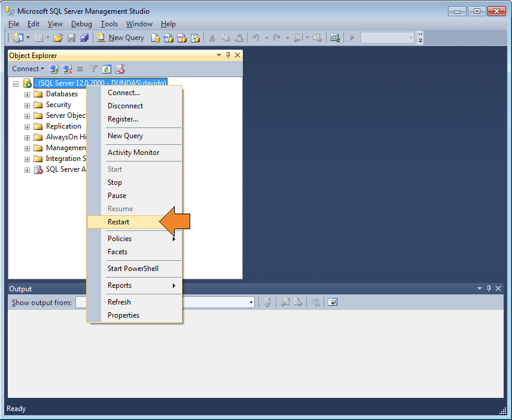This screenshot has width=512, height=420.
Task: Open a file using the Open File icon
Action: 57,37
